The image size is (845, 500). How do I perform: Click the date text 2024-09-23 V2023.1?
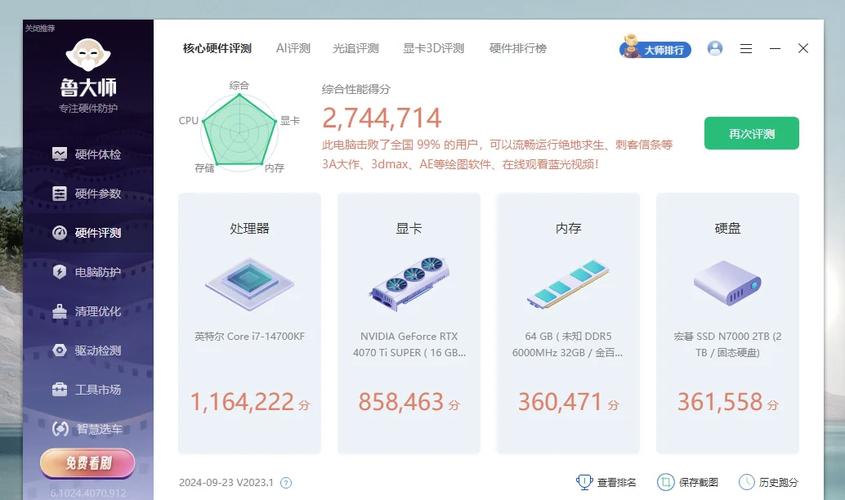tap(226, 483)
